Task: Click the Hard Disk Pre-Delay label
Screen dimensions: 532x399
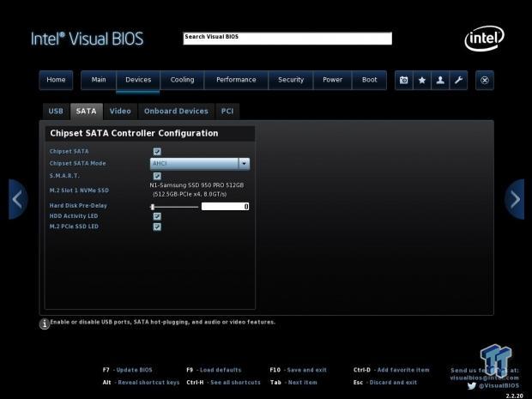Action: point(78,206)
